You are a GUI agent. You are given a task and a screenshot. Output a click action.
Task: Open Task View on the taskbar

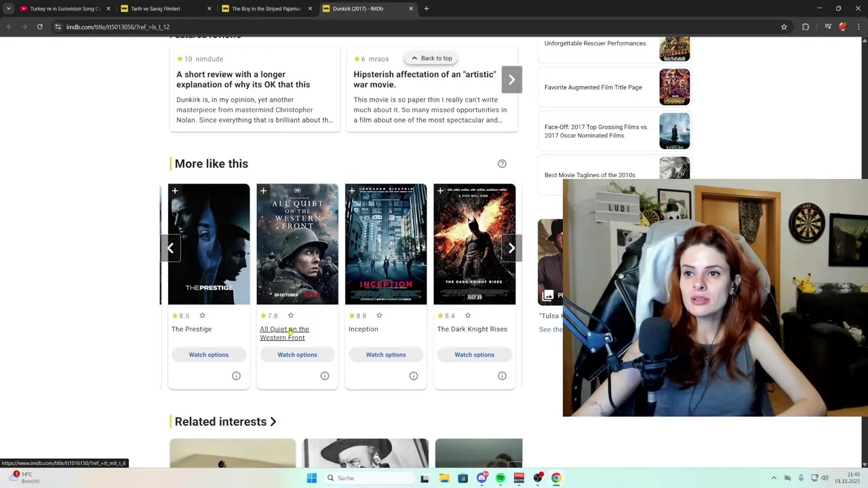[x=425, y=478]
